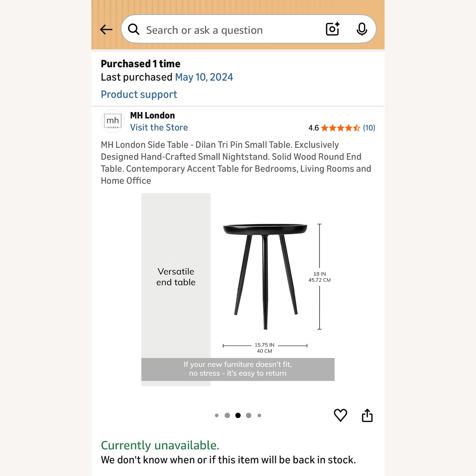Tap the magnifying glass search icon

(134, 29)
